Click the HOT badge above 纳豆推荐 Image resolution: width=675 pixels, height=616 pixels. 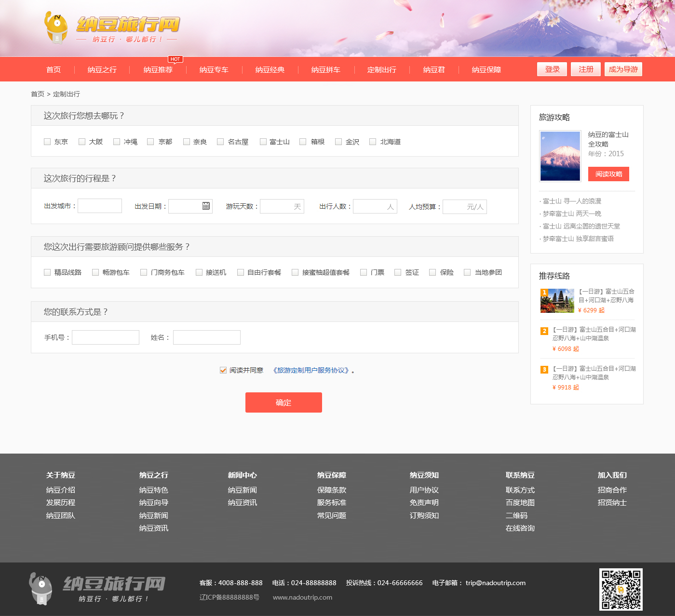click(x=175, y=59)
